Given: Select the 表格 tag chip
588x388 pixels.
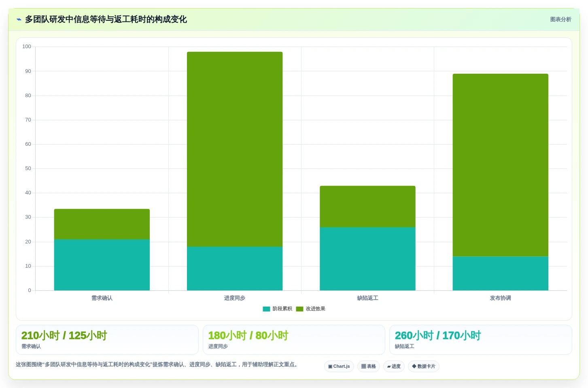Looking at the screenshot, I should point(369,367).
